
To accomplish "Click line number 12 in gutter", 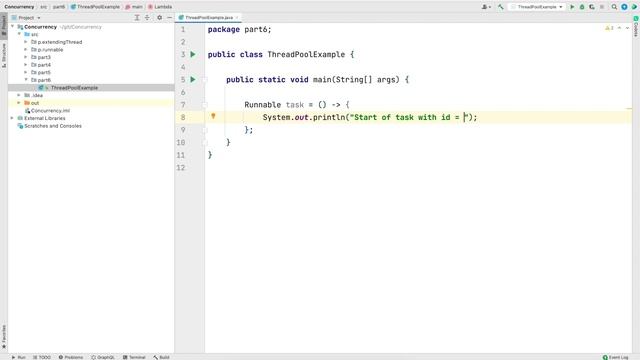I will click(180, 167).
